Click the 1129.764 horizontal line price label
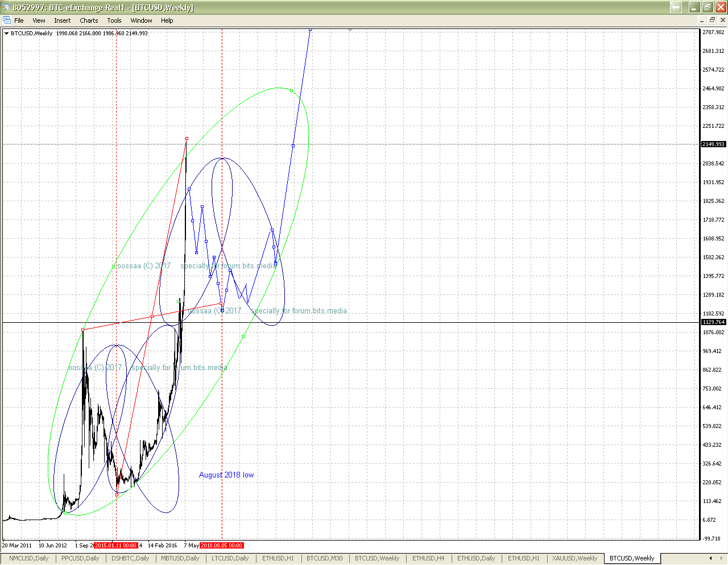Viewport: 728px width, 565px height. click(713, 322)
